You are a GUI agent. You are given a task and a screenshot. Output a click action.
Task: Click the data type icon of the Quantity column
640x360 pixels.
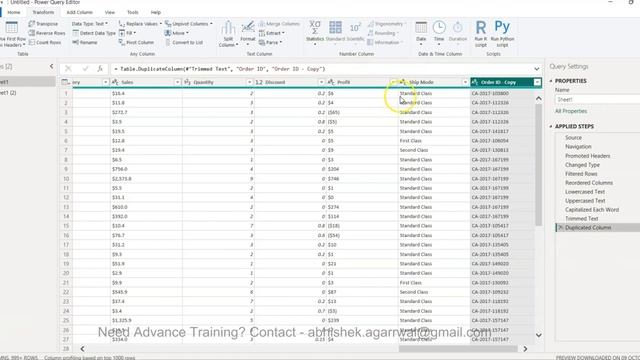point(187,82)
